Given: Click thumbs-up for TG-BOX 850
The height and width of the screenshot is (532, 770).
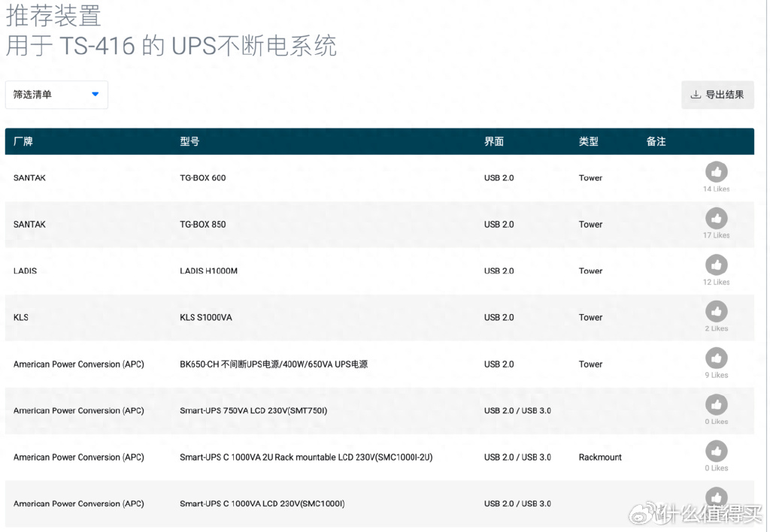Looking at the screenshot, I should (716, 219).
